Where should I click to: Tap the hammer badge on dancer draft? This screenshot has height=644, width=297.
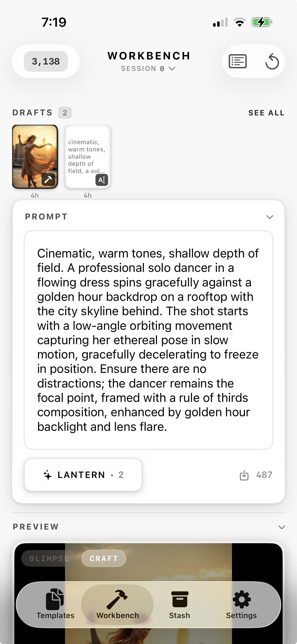[x=48, y=180]
